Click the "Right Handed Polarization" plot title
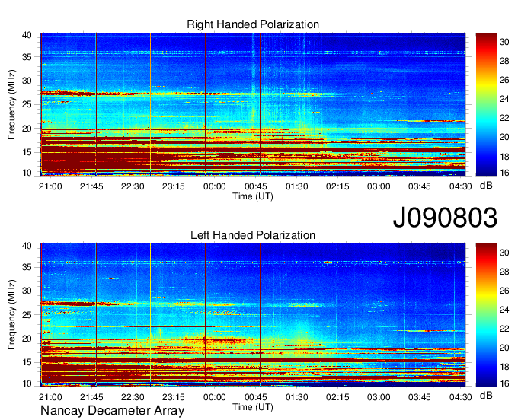518x420 pixels. click(253, 24)
